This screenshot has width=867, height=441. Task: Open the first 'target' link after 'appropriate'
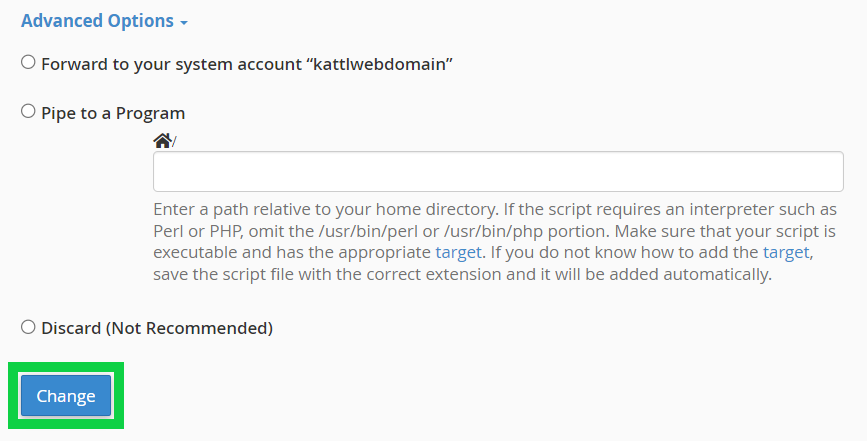tap(459, 252)
